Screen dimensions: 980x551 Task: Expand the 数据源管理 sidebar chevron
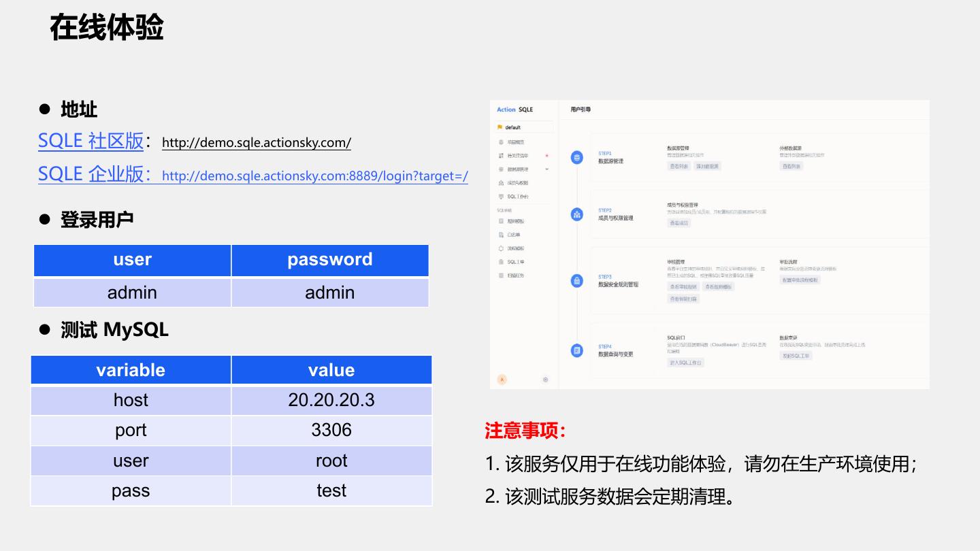[546, 169]
